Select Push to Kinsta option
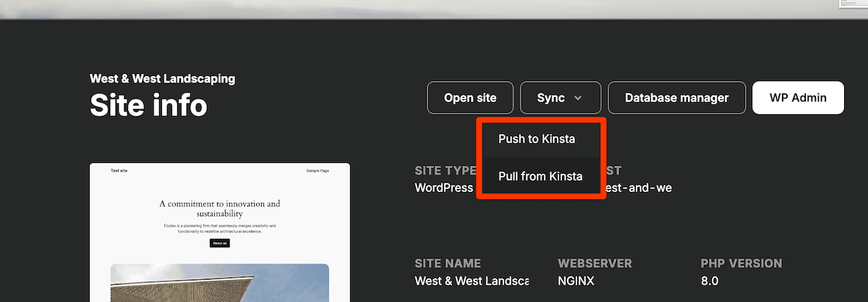The image size is (868, 302). pyautogui.click(x=537, y=139)
